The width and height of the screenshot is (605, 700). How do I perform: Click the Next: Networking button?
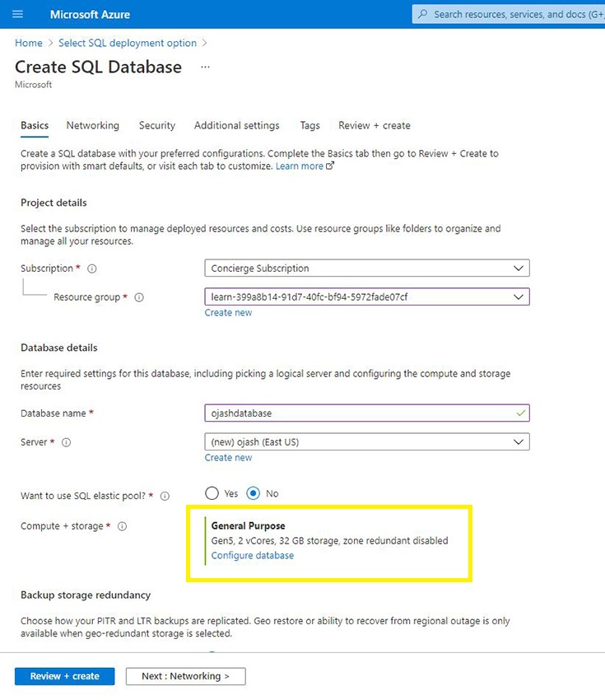pos(184,676)
